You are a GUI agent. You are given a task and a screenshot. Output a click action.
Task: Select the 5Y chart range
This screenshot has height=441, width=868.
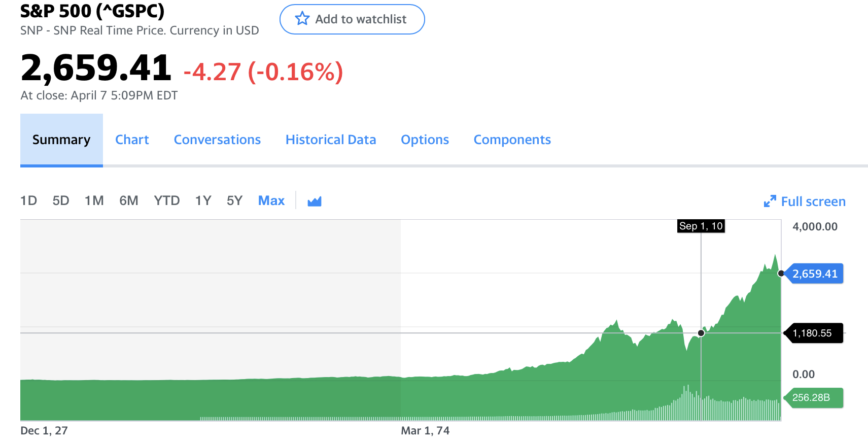click(x=235, y=201)
